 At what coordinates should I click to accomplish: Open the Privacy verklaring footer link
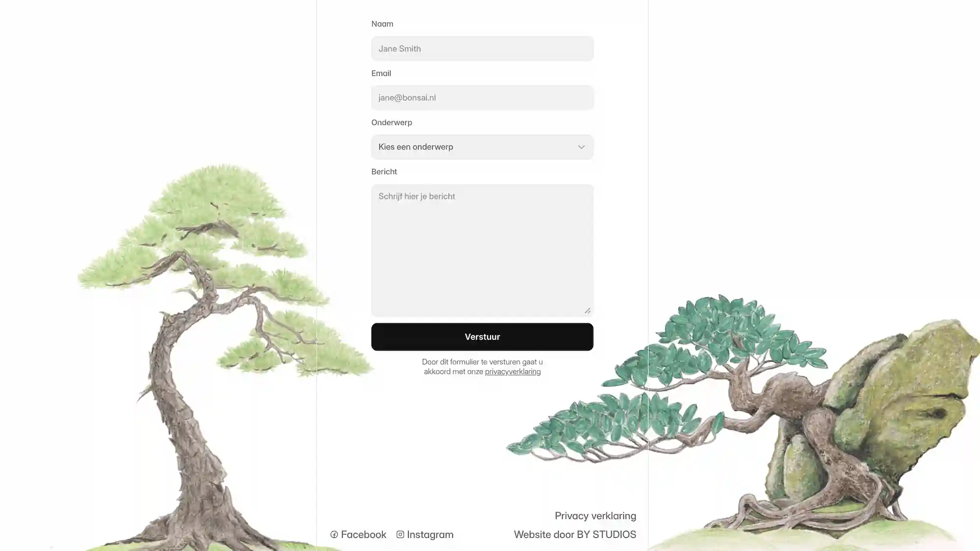[x=595, y=516]
